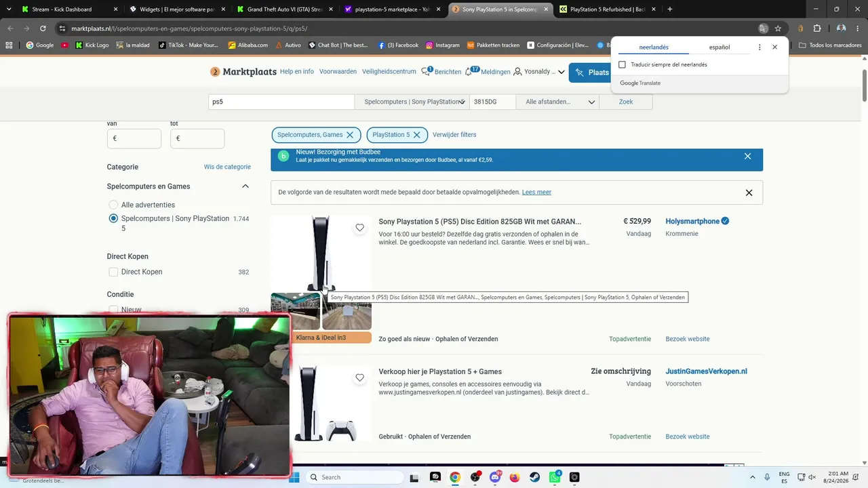Open Chrome apps grid in bookmarks bar
Viewport: 868px width, 488px height.
click(9, 45)
